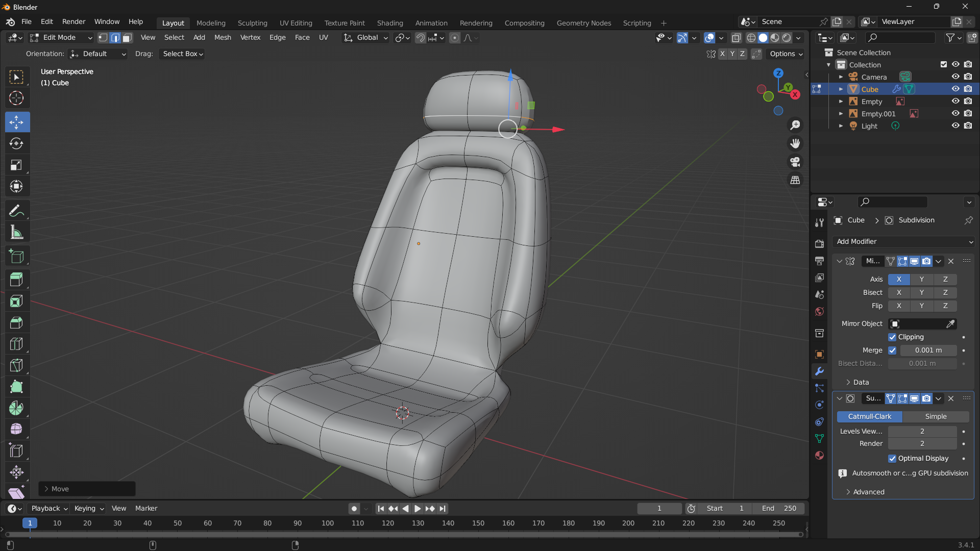Choose the Extrude Region tool
The height and width of the screenshot is (551, 980).
(x=16, y=279)
